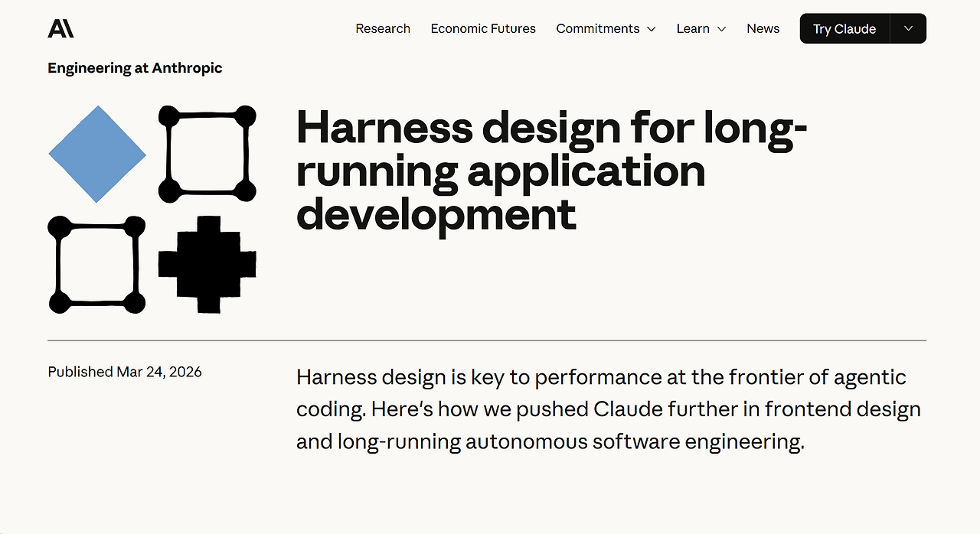Visit the News page
This screenshot has width=980, height=534.
(x=763, y=28)
